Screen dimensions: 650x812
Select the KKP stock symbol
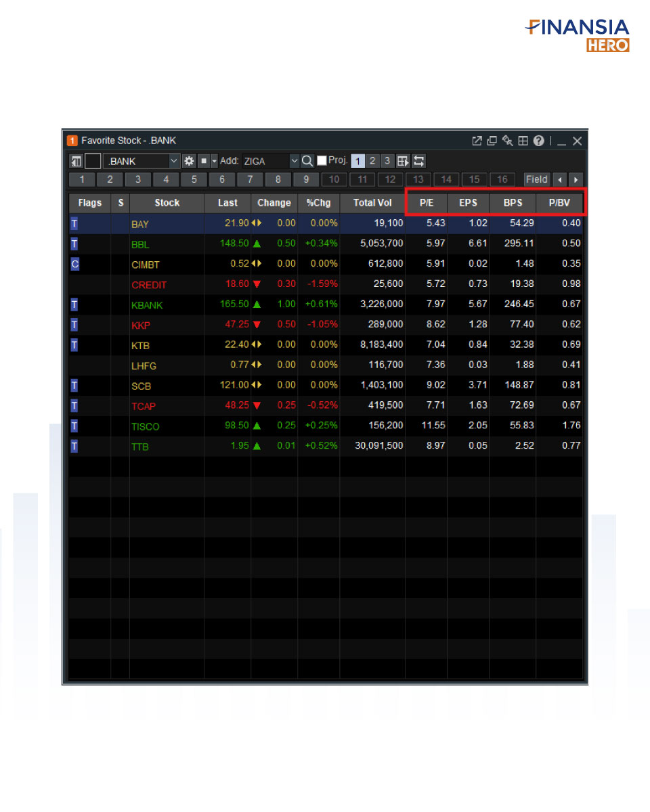pyautogui.click(x=141, y=325)
